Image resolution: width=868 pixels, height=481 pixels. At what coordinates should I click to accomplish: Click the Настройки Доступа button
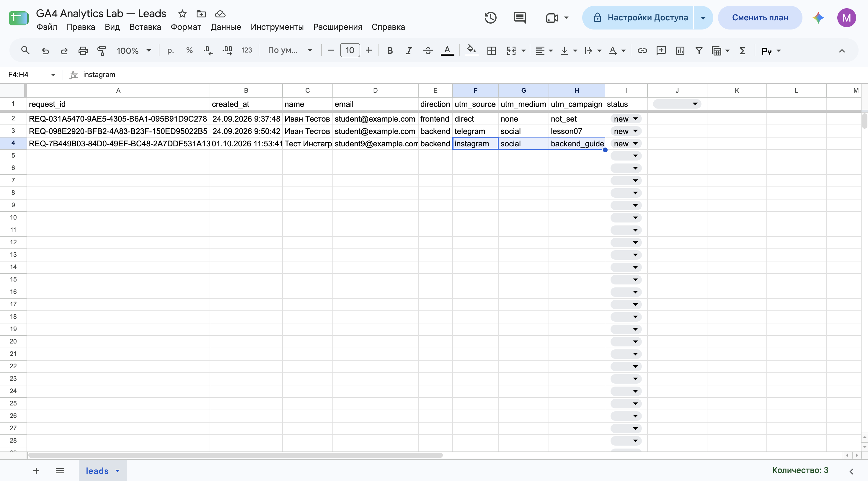[638, 17]
